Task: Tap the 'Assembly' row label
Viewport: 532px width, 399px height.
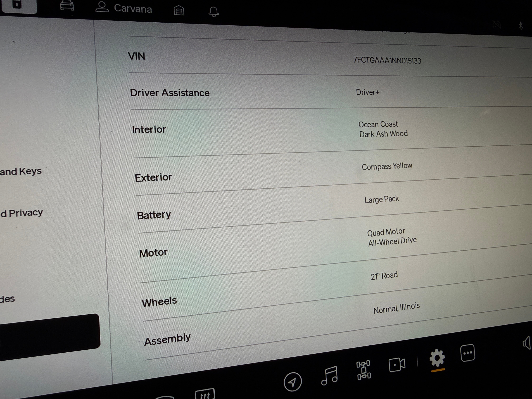Action: tap(167, 339)
